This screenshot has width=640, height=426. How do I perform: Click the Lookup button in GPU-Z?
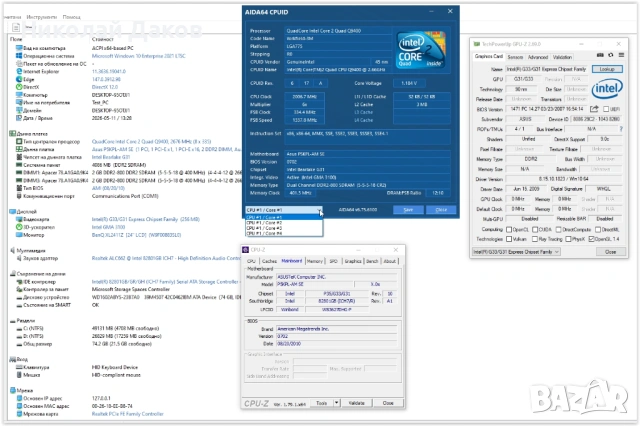pos(607,69)
